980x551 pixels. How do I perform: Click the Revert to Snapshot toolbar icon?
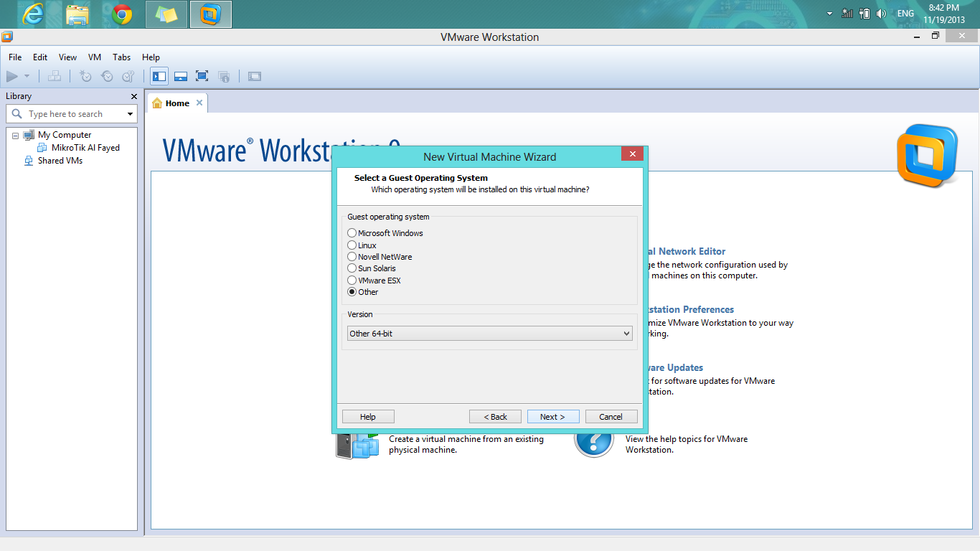coord(107,76)
